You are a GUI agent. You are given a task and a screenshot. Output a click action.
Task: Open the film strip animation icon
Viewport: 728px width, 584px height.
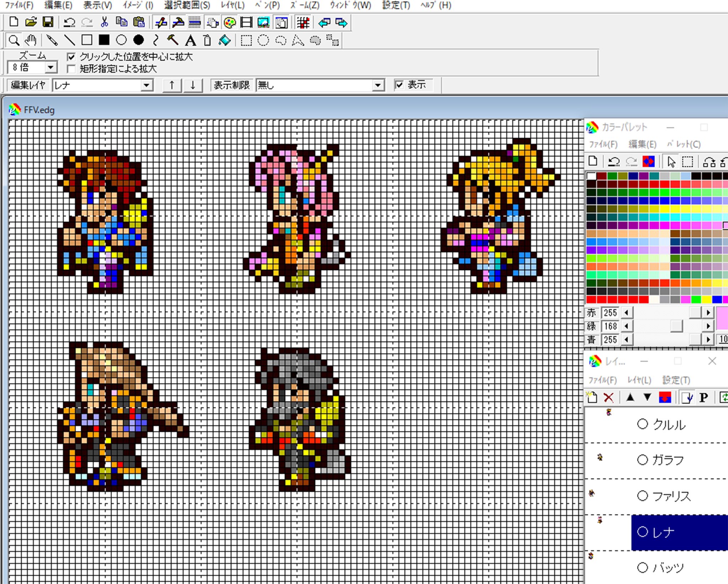tap(246, 23)
